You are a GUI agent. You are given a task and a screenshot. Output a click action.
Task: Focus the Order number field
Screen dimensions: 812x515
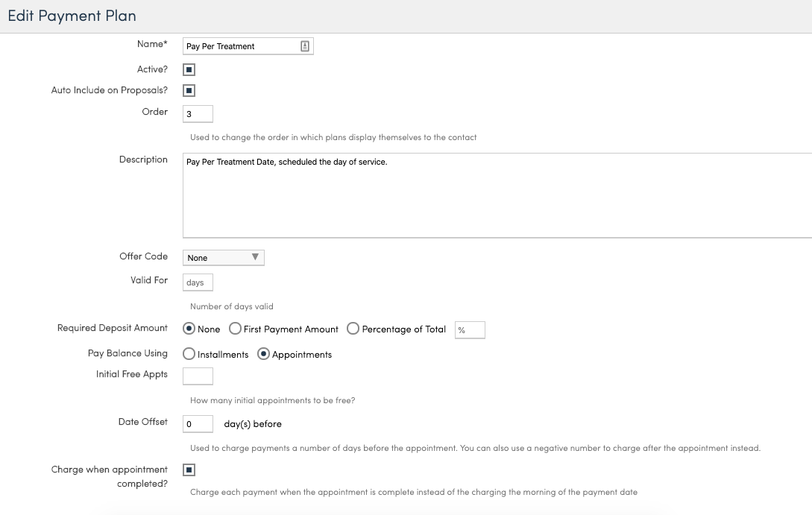pos(198,114)
